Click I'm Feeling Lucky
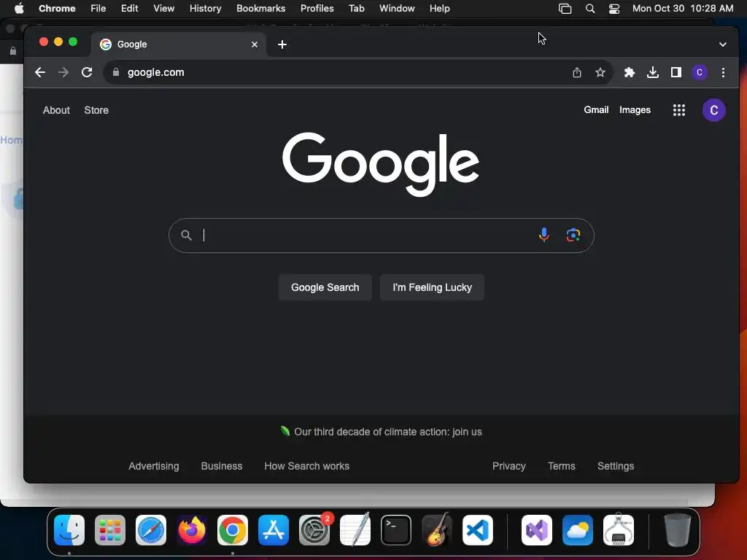Screen dimensions: 747x560 tap(432, 287)
